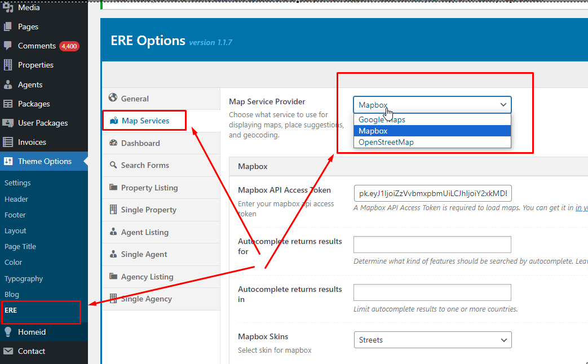Switch to the General options tab
Image resolution: width=588 pixels, height=364 pixels.
(x=161, y=99)
